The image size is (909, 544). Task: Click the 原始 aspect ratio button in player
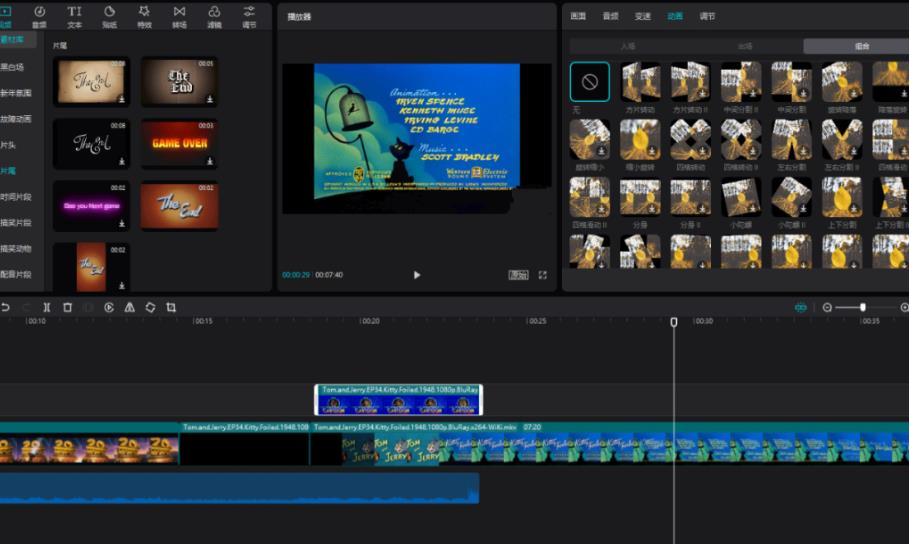518,275
